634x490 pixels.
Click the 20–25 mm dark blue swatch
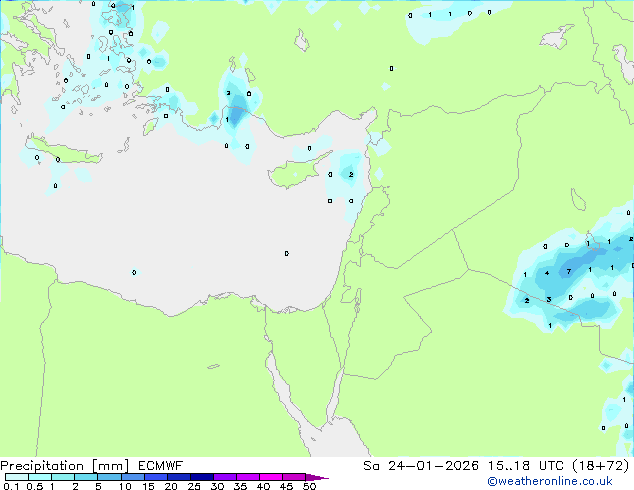pyautogui.click(x=179, y=477)
